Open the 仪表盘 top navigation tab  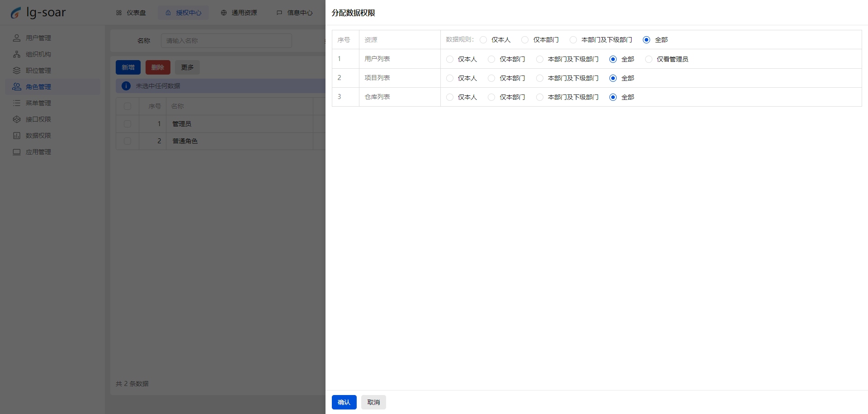131,13
